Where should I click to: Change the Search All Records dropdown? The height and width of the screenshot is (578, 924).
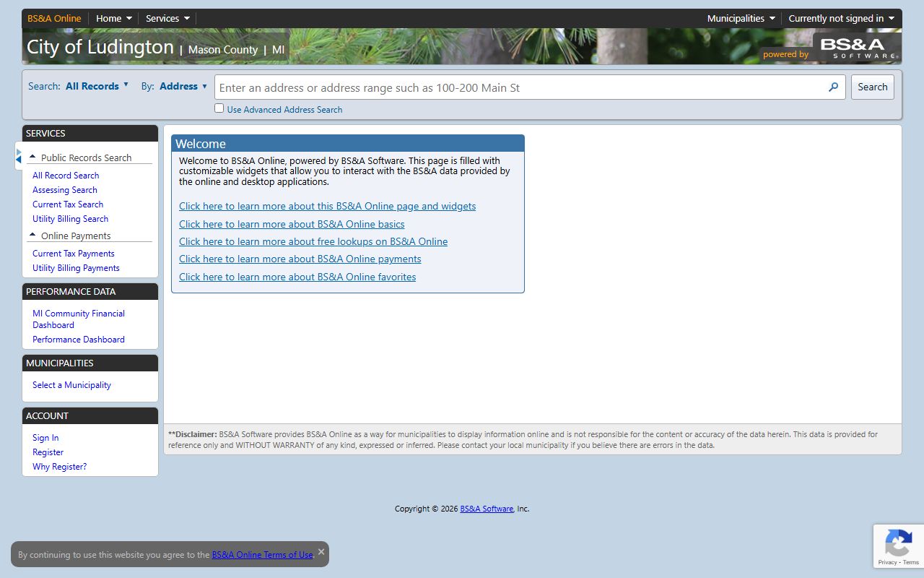coord(97,86)
